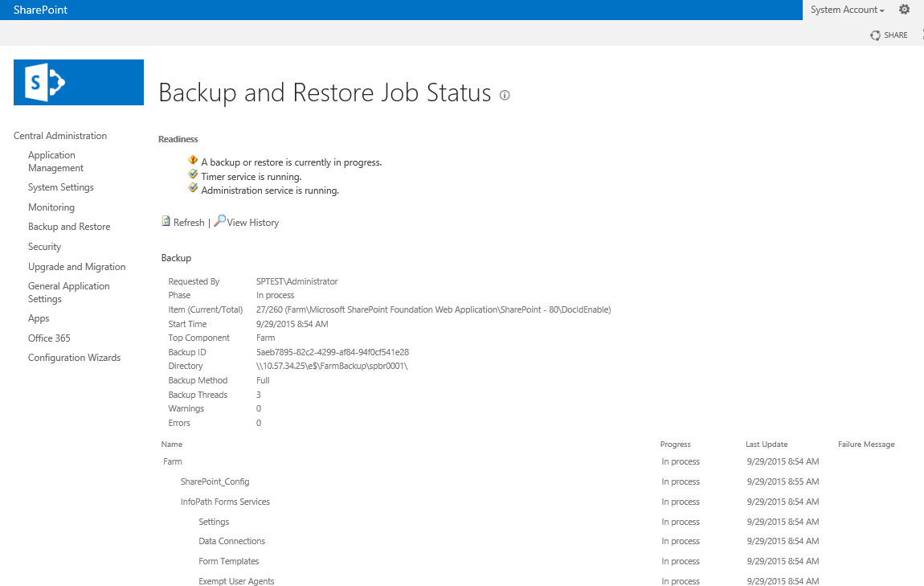Click Start Time 9/29/2015 8:54 AM value
Screen dimensions: 924x586
coord(292,324)
